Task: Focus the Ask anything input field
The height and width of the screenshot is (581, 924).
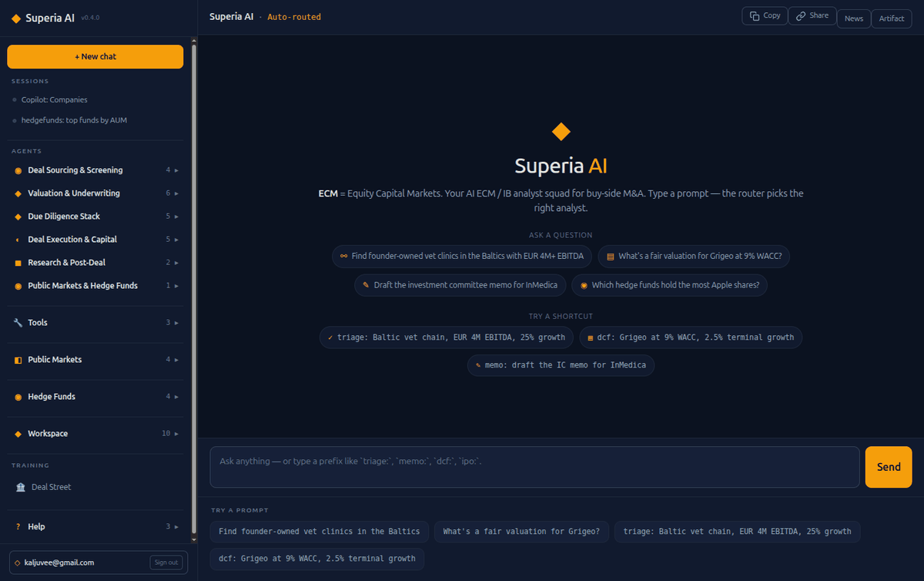Action: [x=534, y=467]
